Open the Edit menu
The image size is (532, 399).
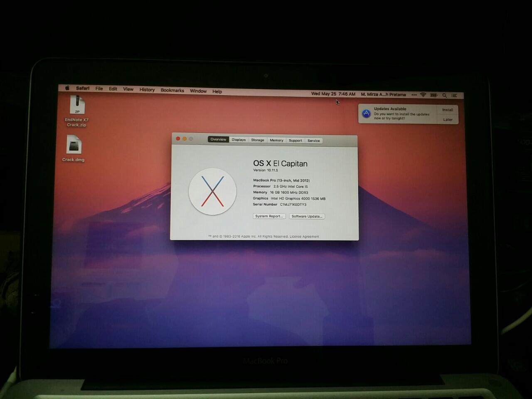pos(113,89)
